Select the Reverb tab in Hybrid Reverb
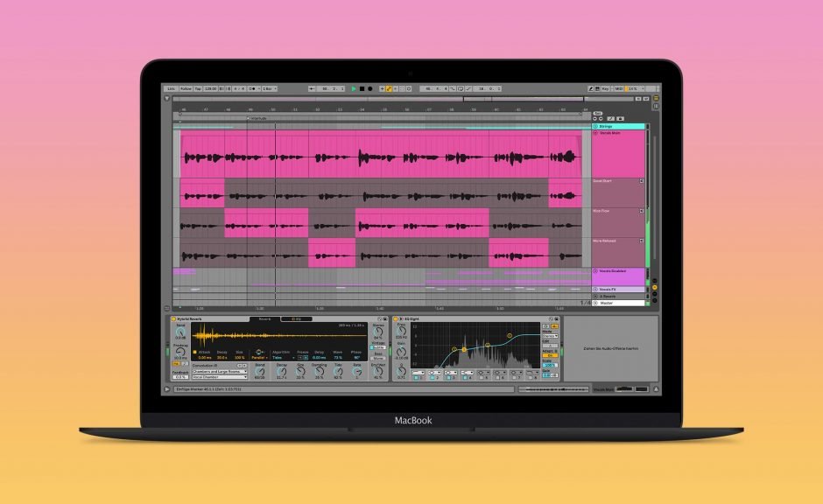This screenshot has width=823, height=504. [x=266, y=318]
